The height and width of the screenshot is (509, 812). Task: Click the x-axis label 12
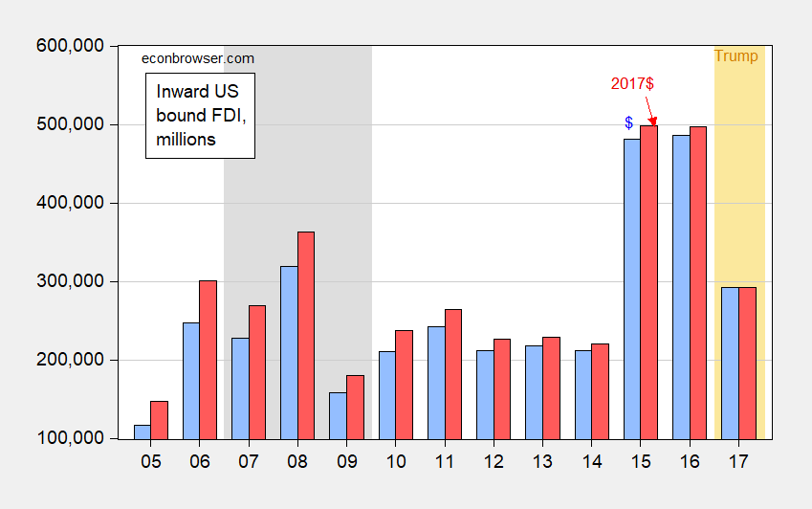tap(494, 461)
